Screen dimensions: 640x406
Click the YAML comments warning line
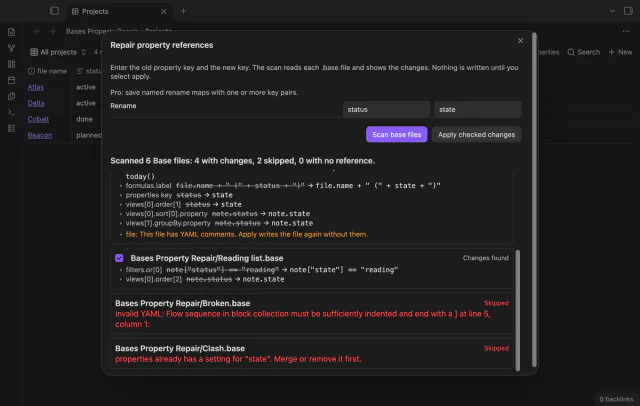(247, 234)
